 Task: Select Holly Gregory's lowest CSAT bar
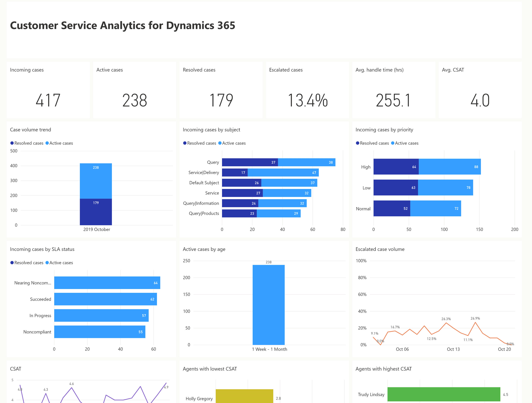tap(244, 396)
